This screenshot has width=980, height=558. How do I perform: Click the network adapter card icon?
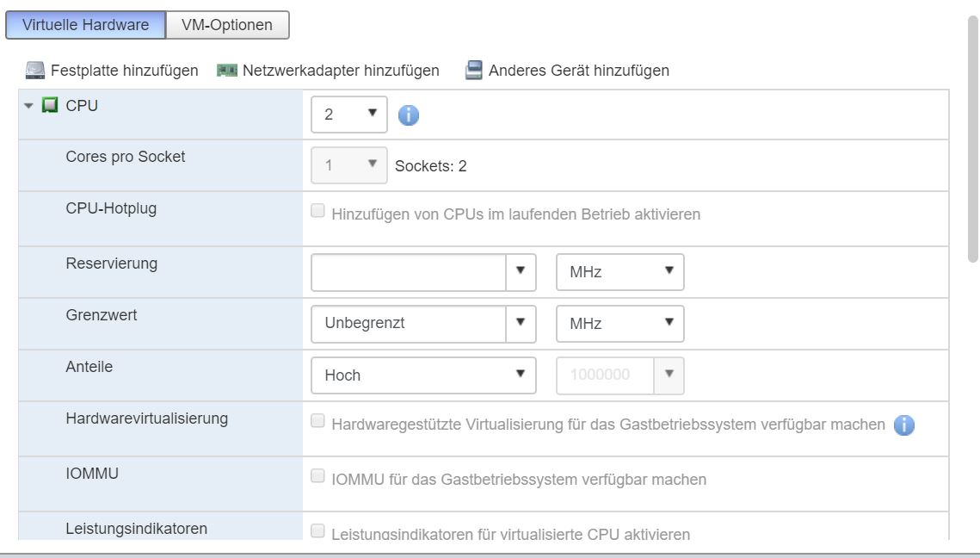click(x=227, y=71)
